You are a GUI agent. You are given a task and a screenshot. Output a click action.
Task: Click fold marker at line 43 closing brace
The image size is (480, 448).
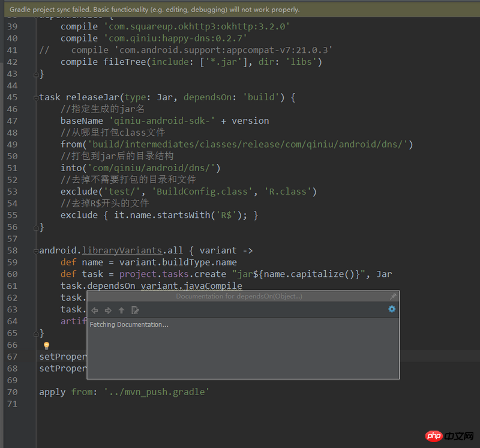(36, 74)
